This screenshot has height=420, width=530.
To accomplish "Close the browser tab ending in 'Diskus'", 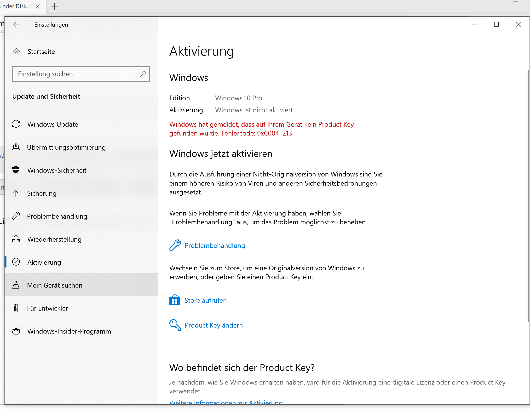I will (38, 6).
